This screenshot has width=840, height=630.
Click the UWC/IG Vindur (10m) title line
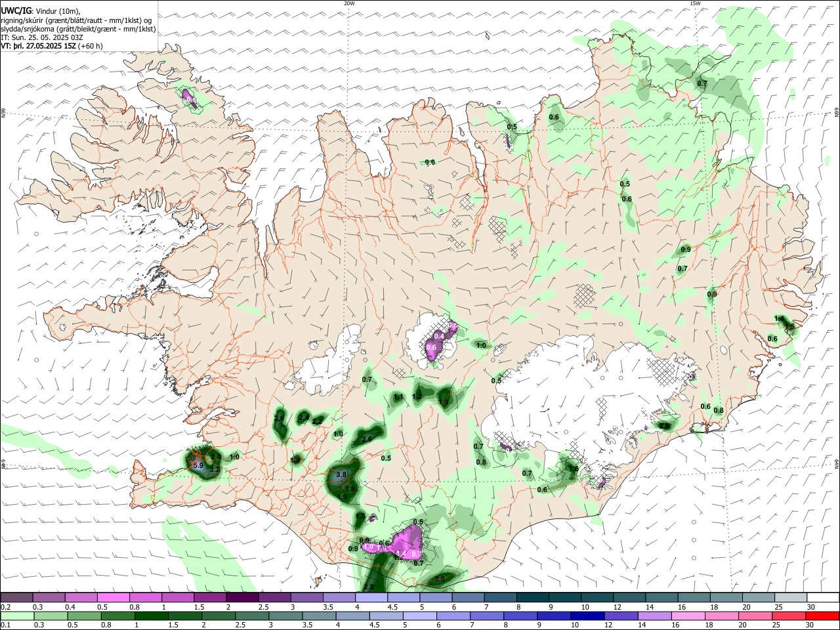41,10
